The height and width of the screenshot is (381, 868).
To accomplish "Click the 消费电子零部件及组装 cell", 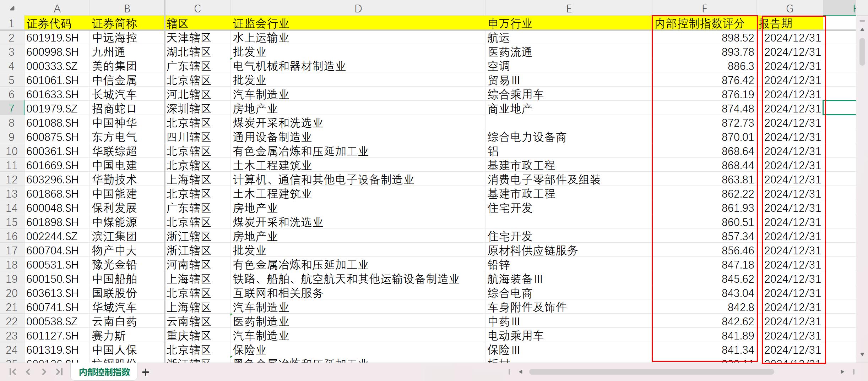I will (x=569, y=180).
